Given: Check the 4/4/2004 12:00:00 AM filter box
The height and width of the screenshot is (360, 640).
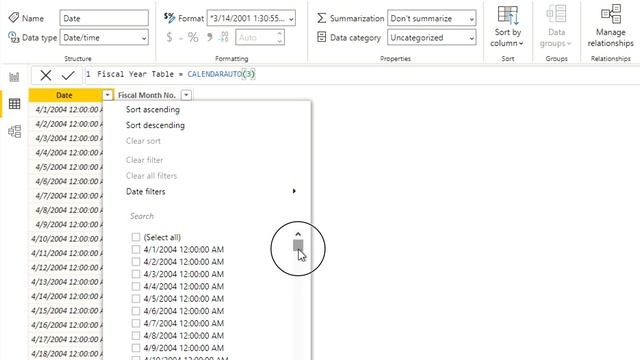Looking at the screenshot, I should tap(136, 286).
